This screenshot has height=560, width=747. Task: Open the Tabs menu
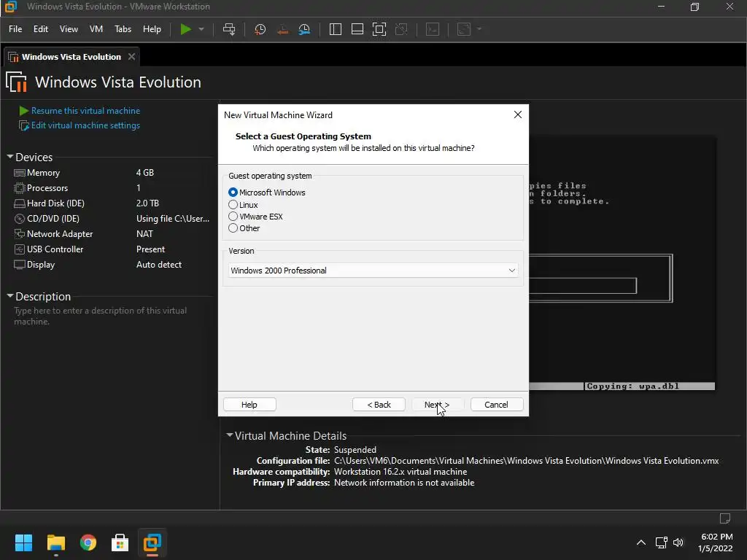123,29
